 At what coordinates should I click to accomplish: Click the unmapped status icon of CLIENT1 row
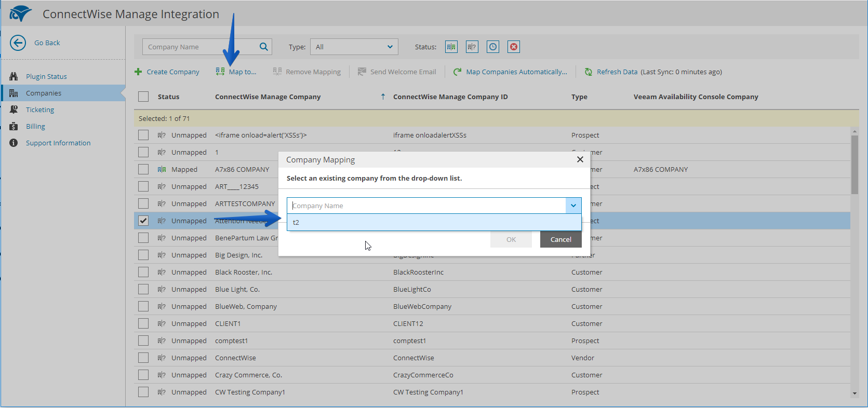162,323
